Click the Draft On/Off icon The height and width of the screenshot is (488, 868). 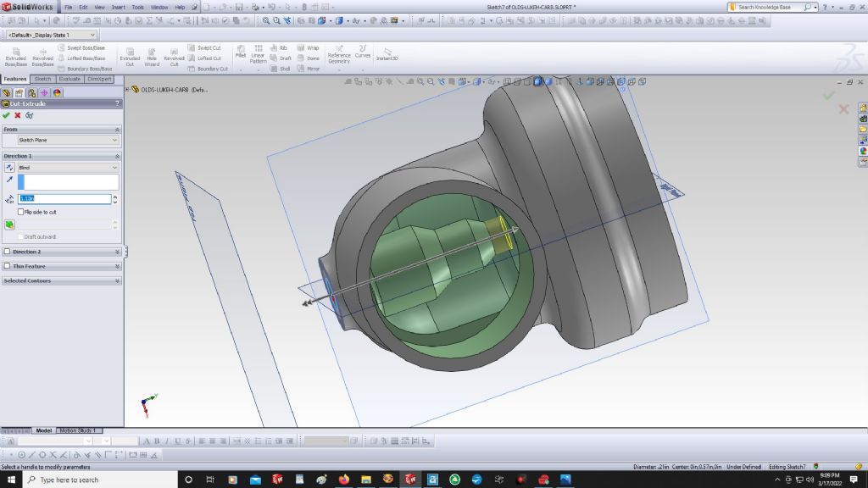point(9,225)
